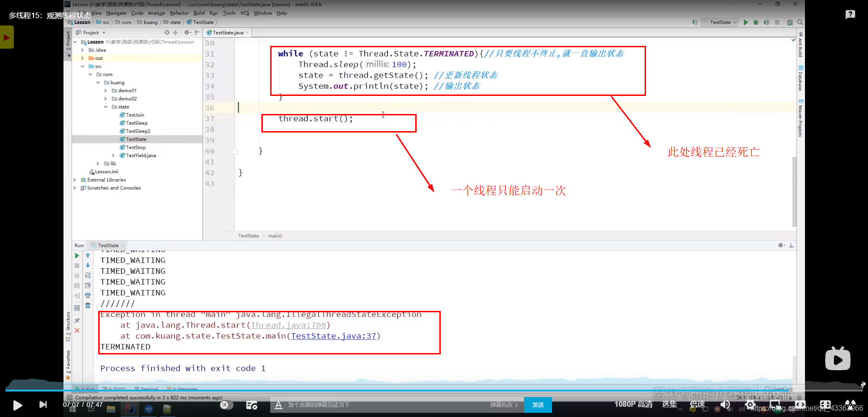Open the Navigate menu
Image resolution: width=868 pixels, height=417 pixels.
click(x=116, y=13)
